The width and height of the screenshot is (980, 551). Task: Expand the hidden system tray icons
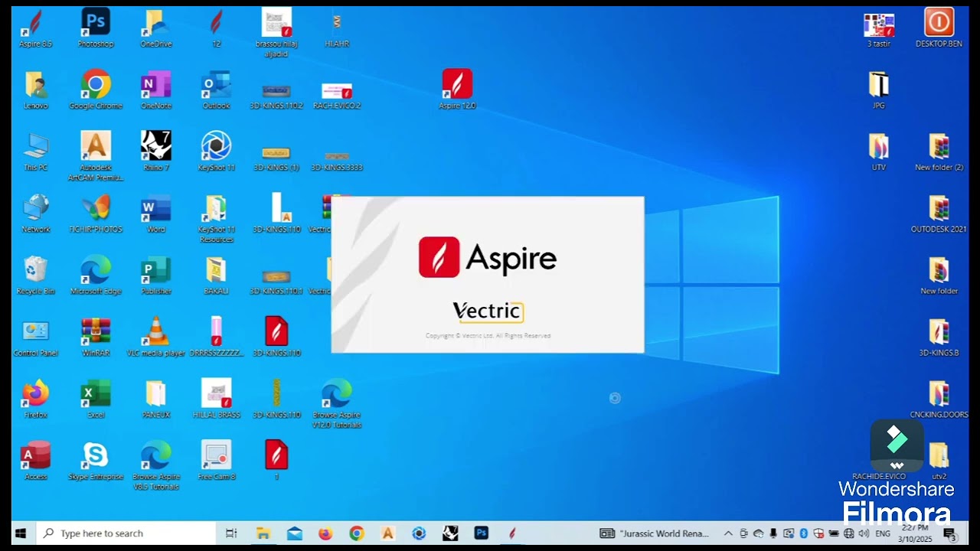[727, 533]
